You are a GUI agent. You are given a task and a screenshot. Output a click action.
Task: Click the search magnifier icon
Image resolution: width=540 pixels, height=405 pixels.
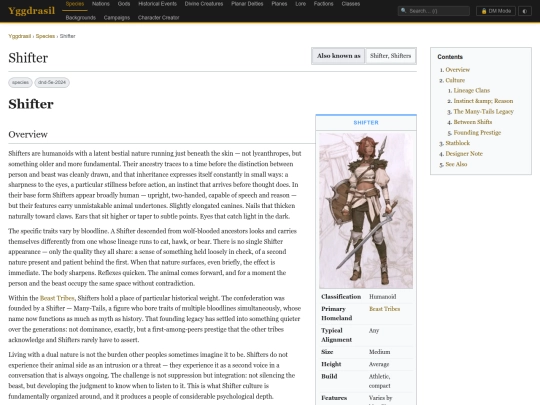click(x=404, y=11)
